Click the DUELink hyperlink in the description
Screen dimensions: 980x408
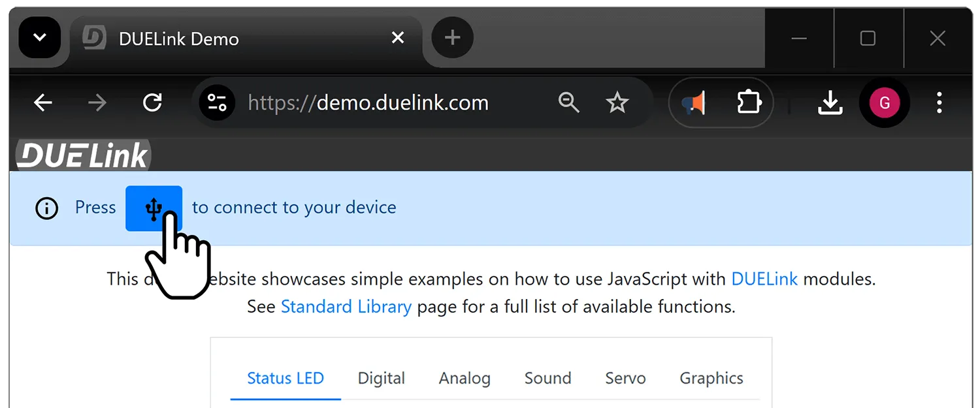(x=764, y=279)
